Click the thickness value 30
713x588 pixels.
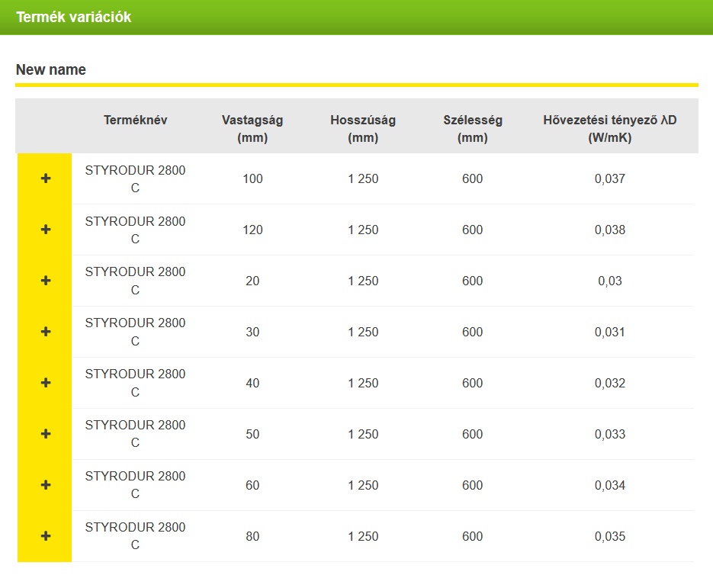point(252,332)
